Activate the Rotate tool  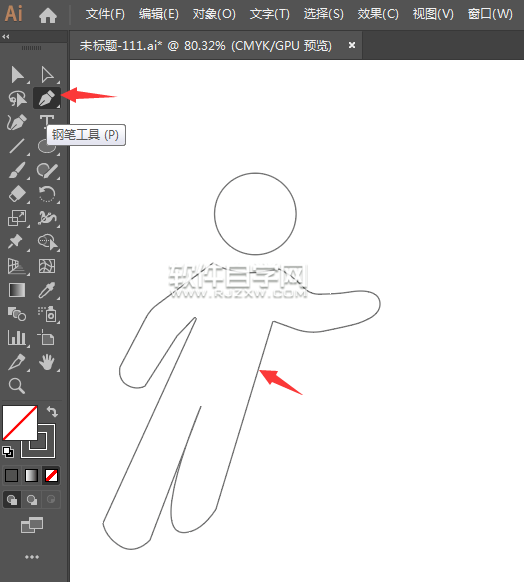[47, 194]
